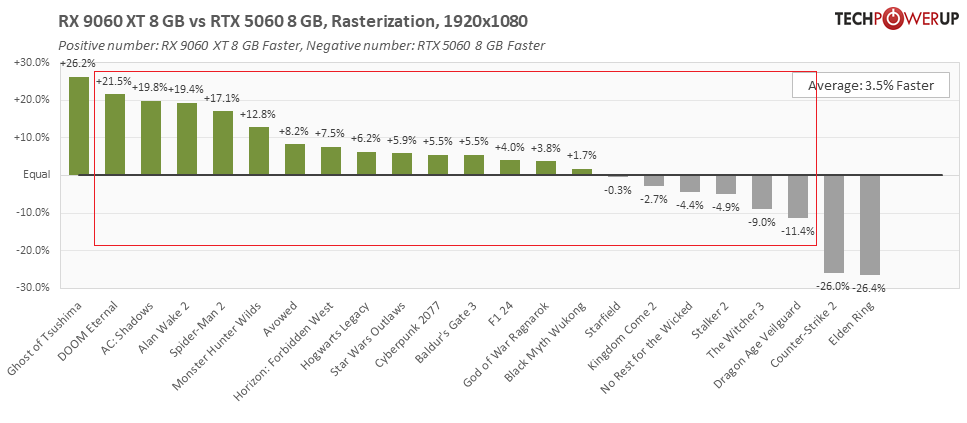967x423 pixels.
Task: Select the Ghost of Tsushima green bar
Action: coord(78,126)
